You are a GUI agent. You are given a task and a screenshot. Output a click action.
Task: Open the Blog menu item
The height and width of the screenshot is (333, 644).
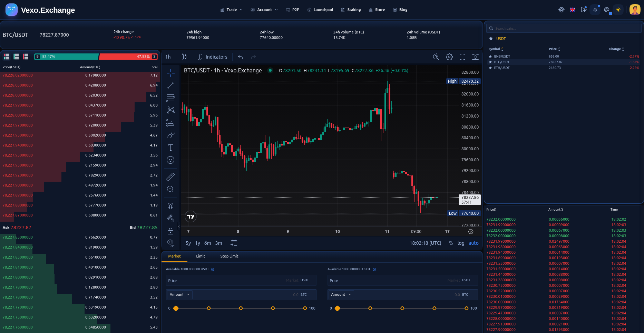pyautogui.click(x=400, y=10)
